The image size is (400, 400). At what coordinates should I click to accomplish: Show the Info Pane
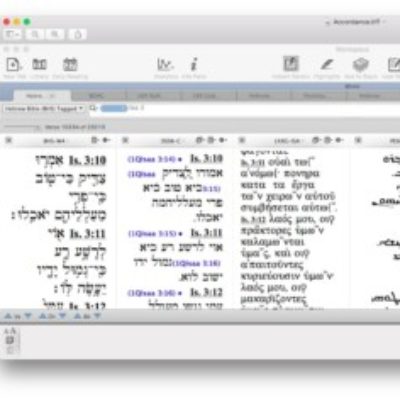194,64
